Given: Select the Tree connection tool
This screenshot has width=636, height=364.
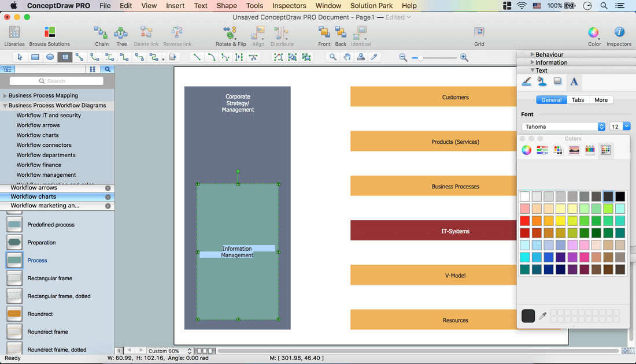Looking at the screenshot, I should point(121,33).
